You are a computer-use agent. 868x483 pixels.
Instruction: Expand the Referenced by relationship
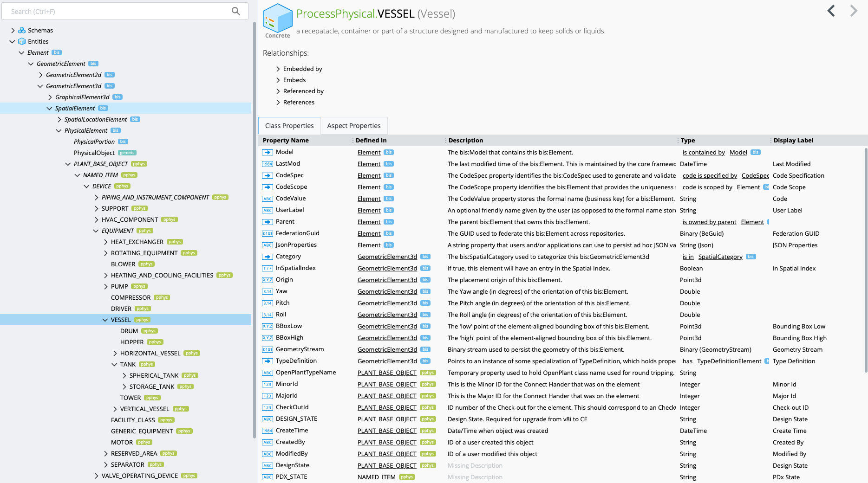[278, 91]
